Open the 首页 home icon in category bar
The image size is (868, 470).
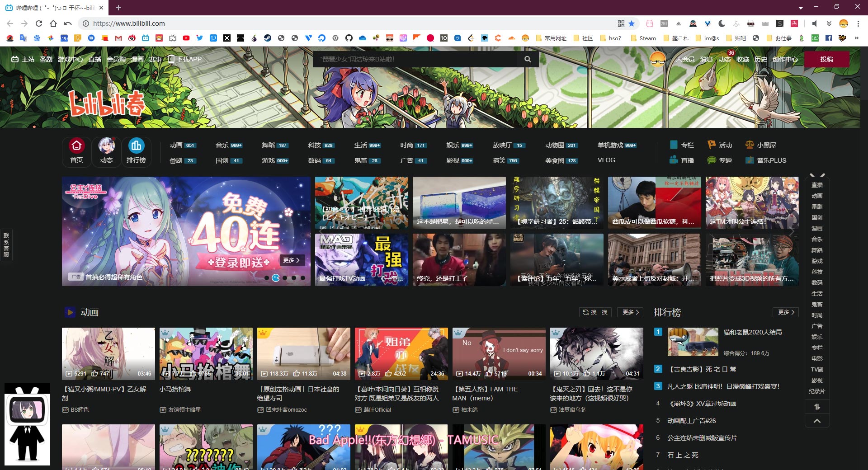point(76,146)
